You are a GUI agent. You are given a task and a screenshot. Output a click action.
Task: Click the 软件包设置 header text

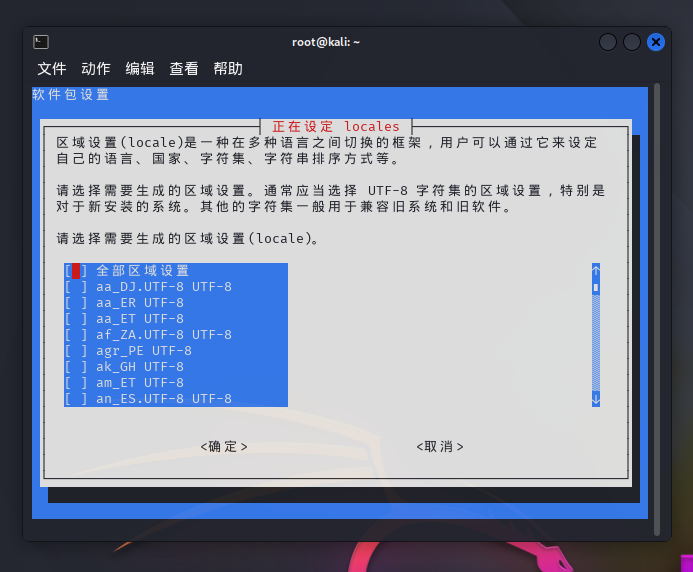point(71,95)
